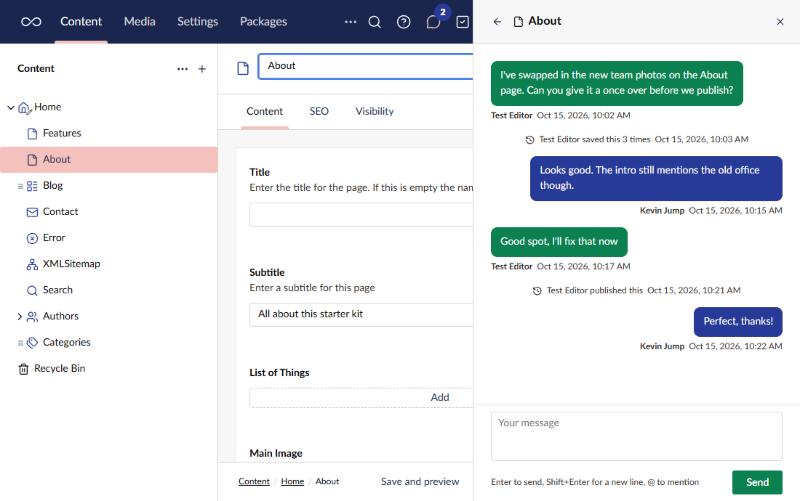
Task: Click the history icon by 'saved this 3 times'
Action: [x=530, y=139]
